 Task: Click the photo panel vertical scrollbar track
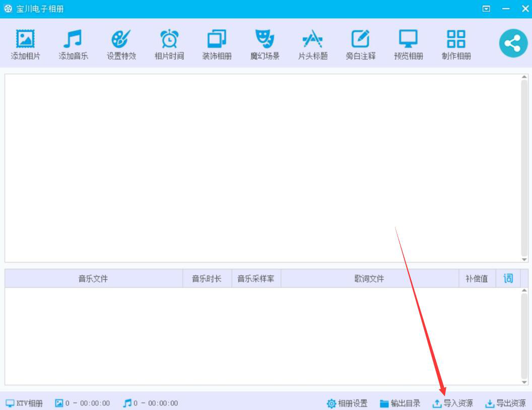[524, 168]
